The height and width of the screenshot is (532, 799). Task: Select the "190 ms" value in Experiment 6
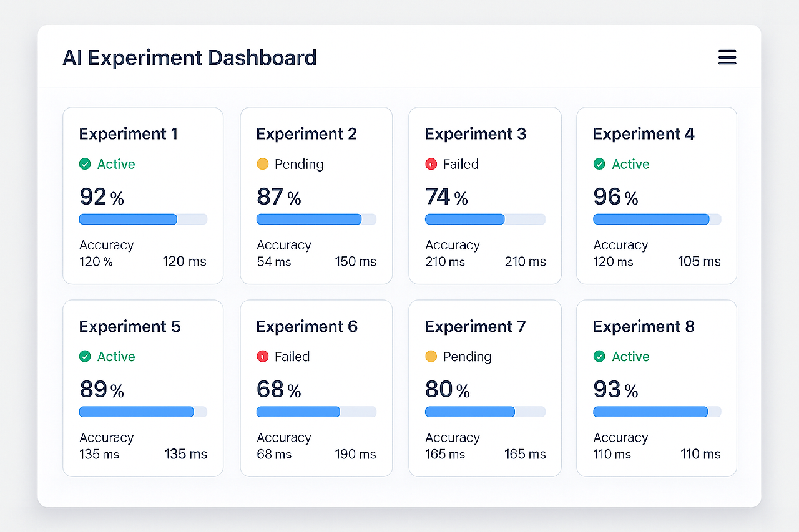tap(356, 454)
